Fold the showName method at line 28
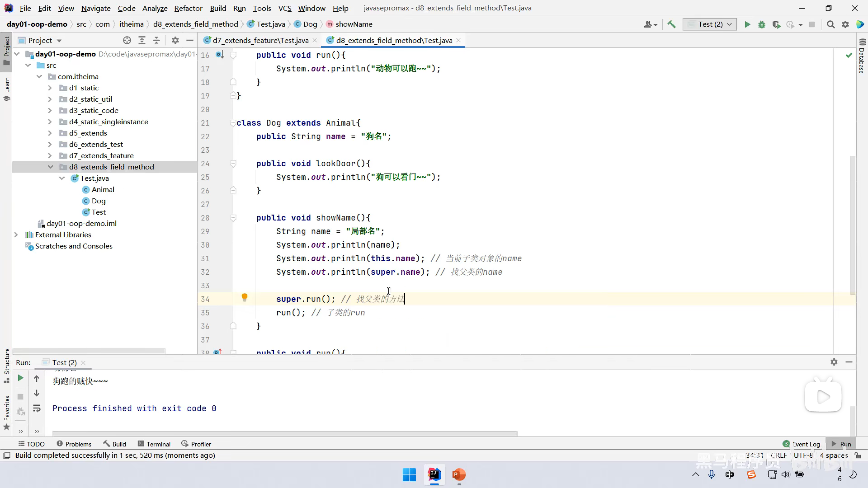The image size is (868, 488). coord(233,218)
